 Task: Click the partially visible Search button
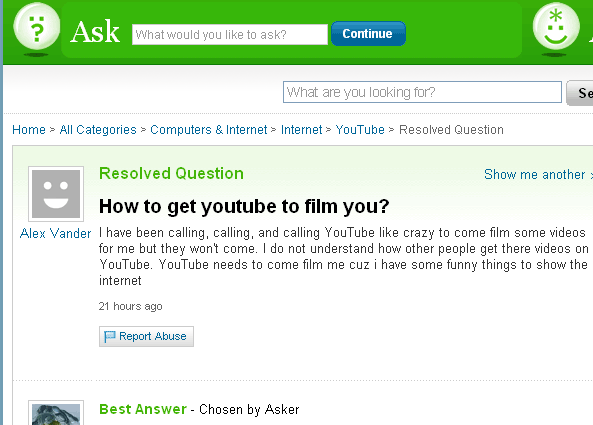coord(580,93)
